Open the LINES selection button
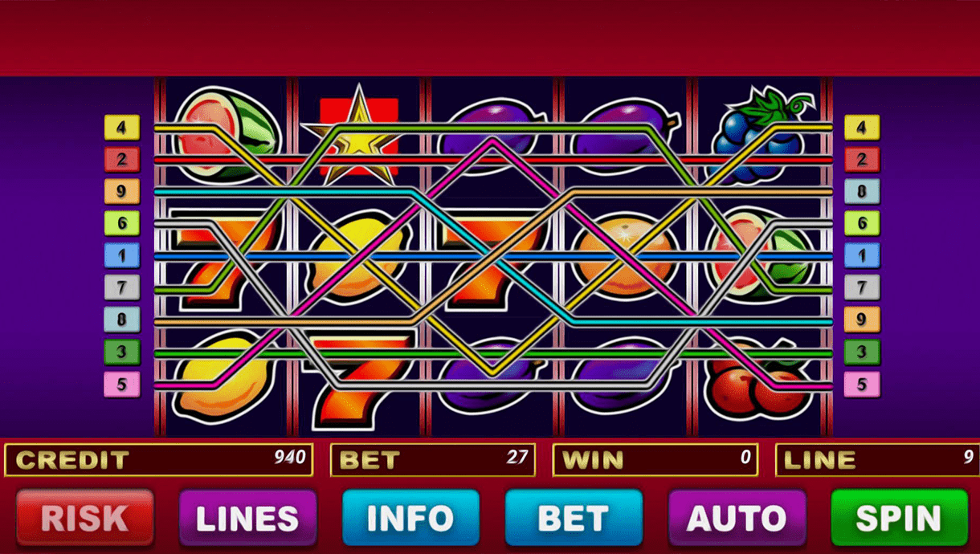This screenshot has width=980, height=554. [x=247, y=518]
